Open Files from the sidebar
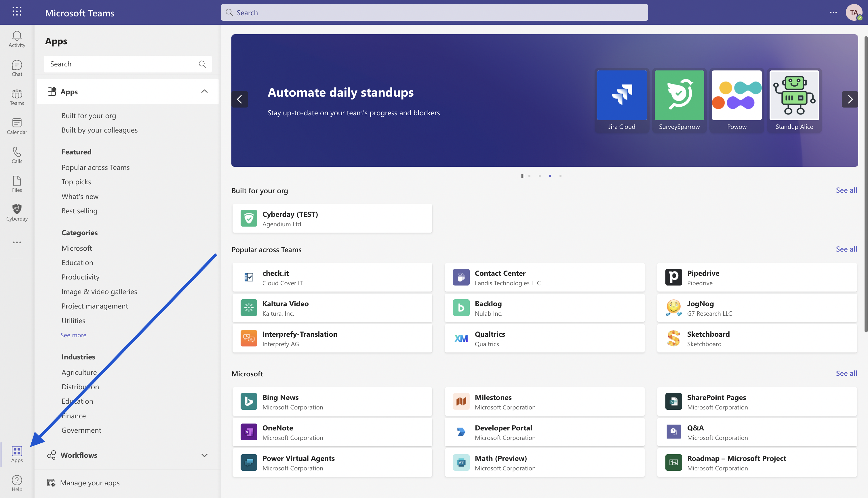 click(17, 184)
